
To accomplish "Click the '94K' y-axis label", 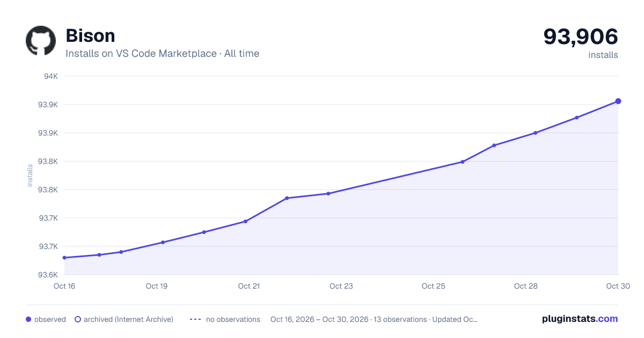I will point(51,76).
